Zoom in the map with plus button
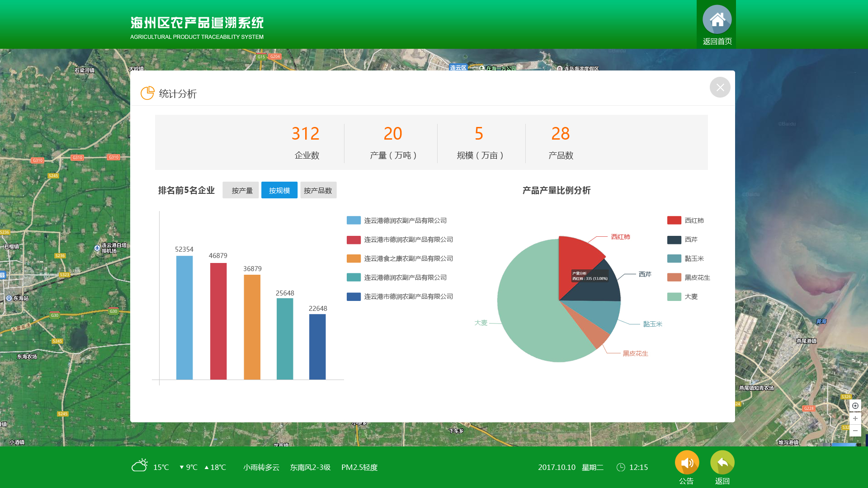 coord(855,418)
